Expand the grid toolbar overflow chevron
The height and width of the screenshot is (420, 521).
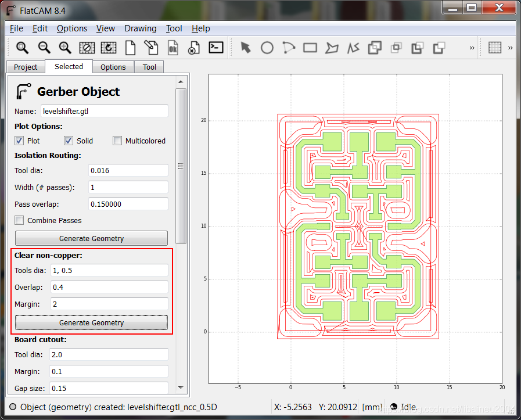point(511,48)
